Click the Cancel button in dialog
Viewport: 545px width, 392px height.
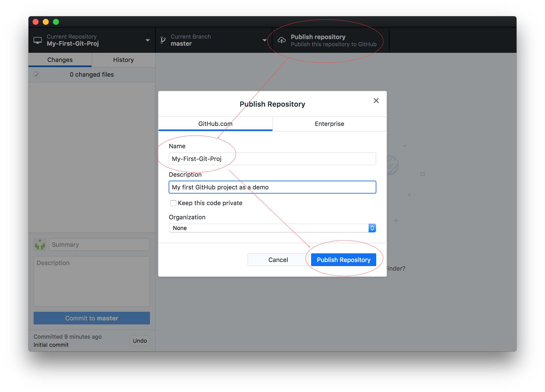[278, 260]
